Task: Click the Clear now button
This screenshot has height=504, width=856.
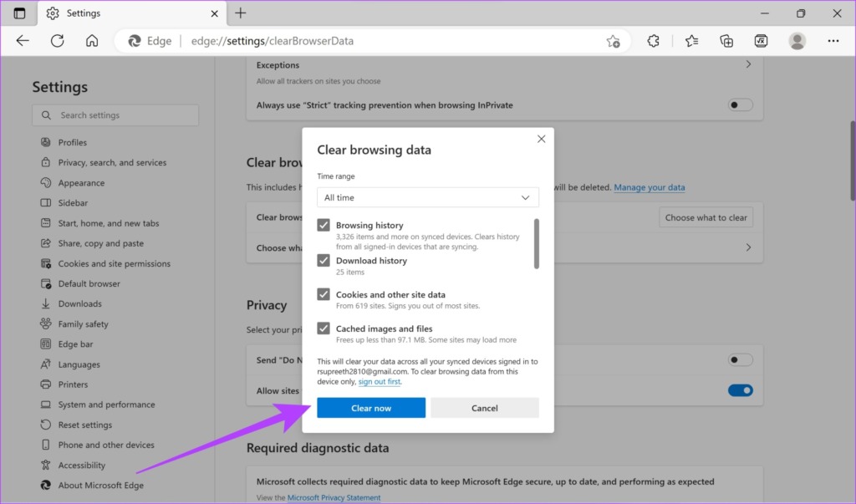Action: pos(370,407)
